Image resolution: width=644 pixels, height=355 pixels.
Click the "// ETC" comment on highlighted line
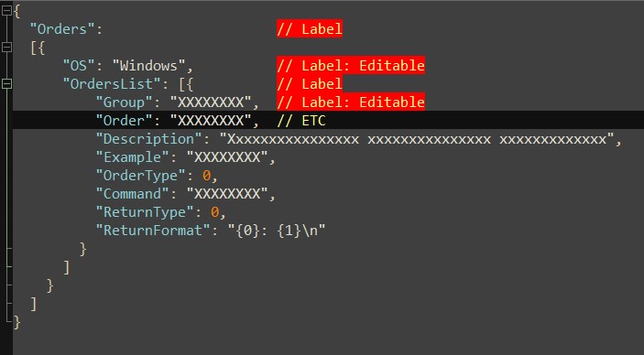tap(301, 121)
